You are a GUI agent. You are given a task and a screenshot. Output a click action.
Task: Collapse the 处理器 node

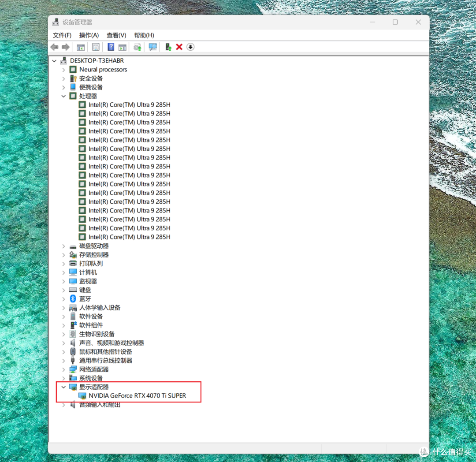[x=63, y=96]
